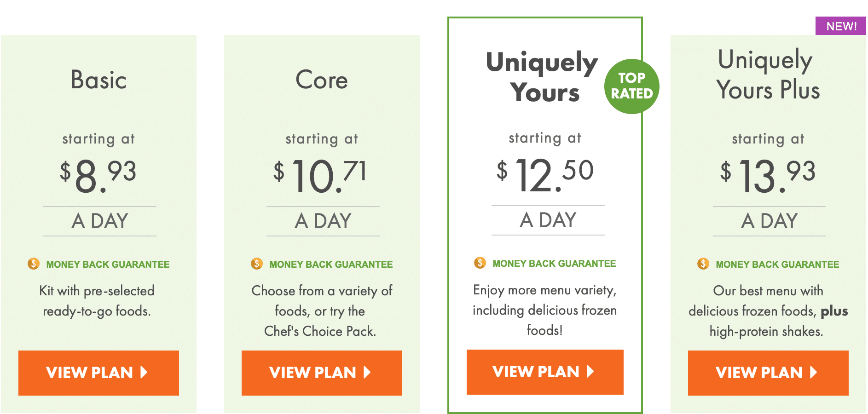
Task: Click the gold coin icon in the Basic card
Action: point(34,264)
